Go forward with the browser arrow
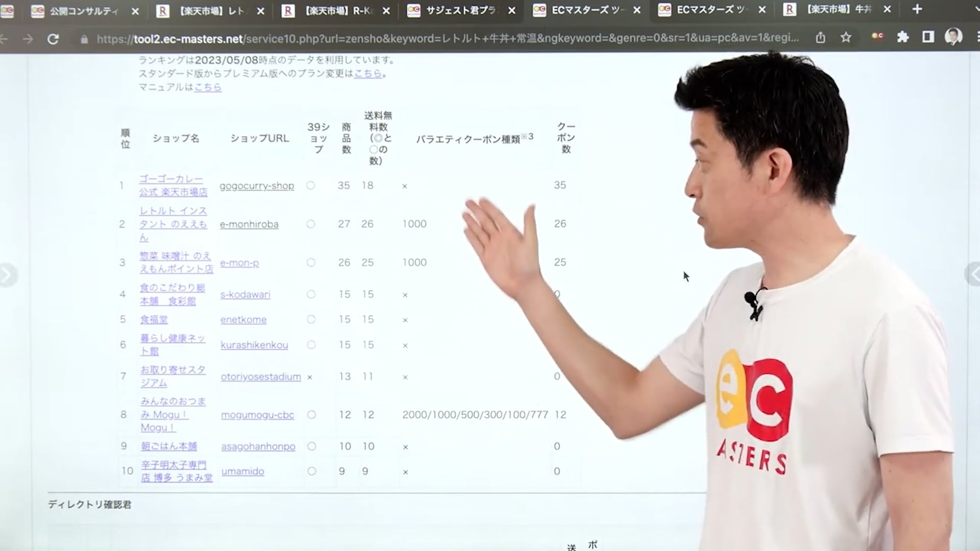Viewport: 980px width, 551px height. (28, 39)
